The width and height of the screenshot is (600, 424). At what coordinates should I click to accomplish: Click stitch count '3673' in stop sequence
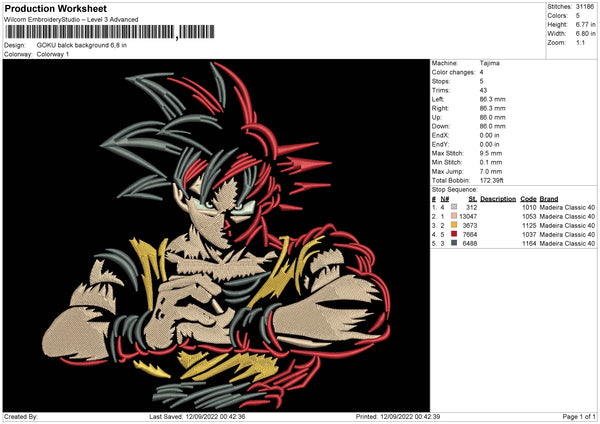click(x=470, y=225)
